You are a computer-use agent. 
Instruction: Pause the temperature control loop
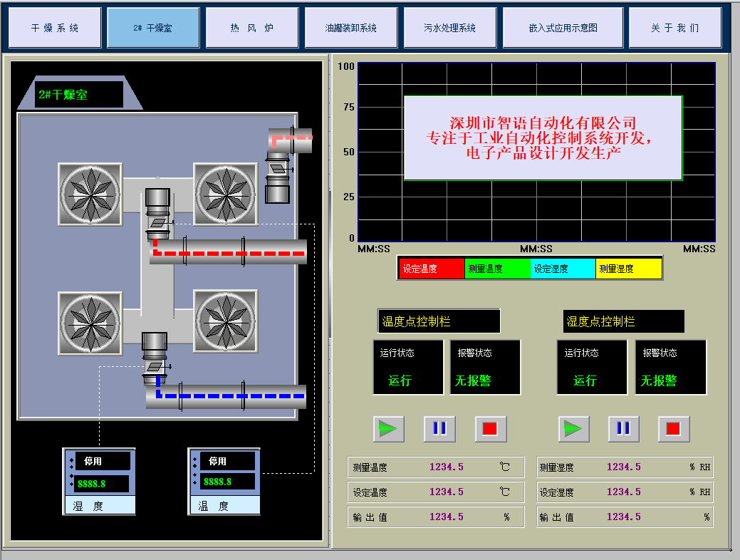(x=439, y=429)
